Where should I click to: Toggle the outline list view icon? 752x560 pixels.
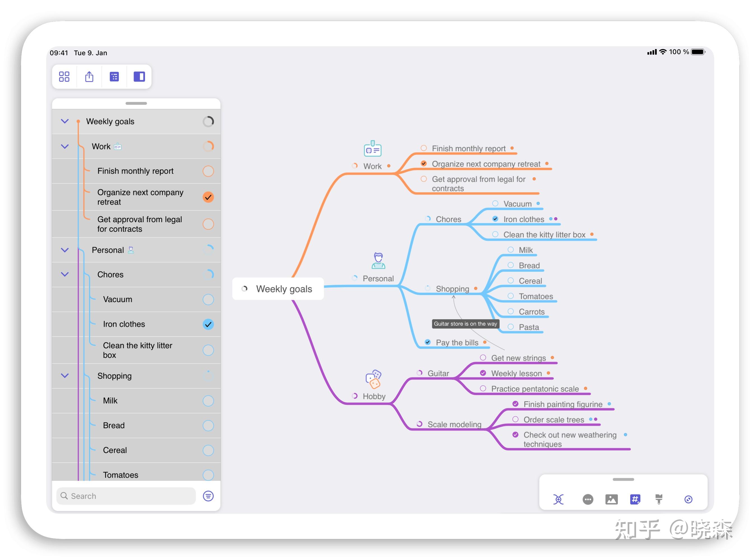114,76
